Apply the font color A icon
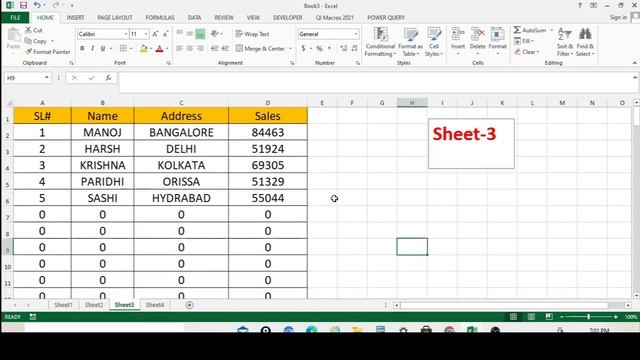The width and height of the screenshot is (640, 360). (160, 49)
